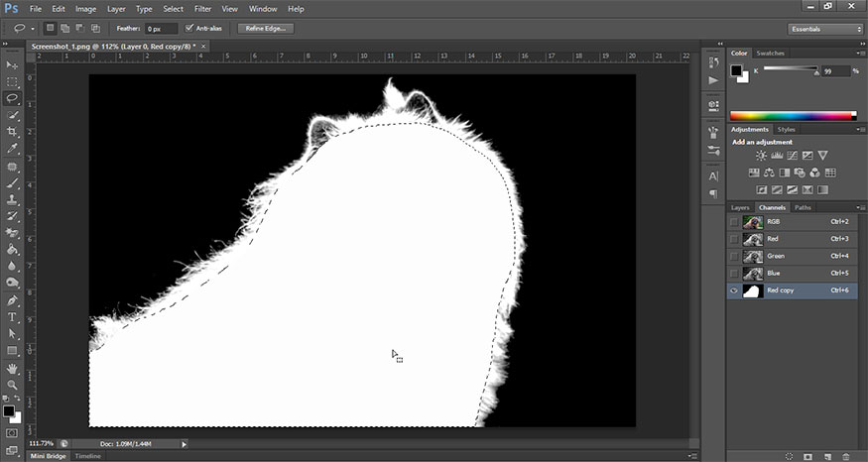Select the Hand tool
Screen dimensions: 868x462
click(12, 369)
